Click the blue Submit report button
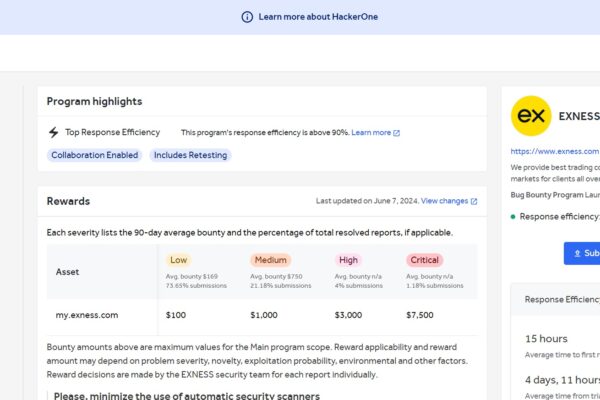Image resolution: width=600 pixels, height=400 pixels. coord(582,253)
